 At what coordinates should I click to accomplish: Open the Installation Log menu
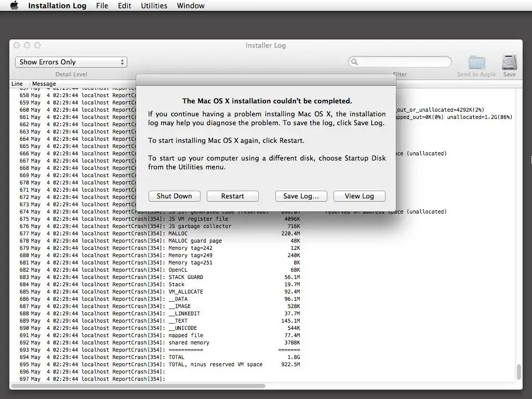(x=57, y=6)
